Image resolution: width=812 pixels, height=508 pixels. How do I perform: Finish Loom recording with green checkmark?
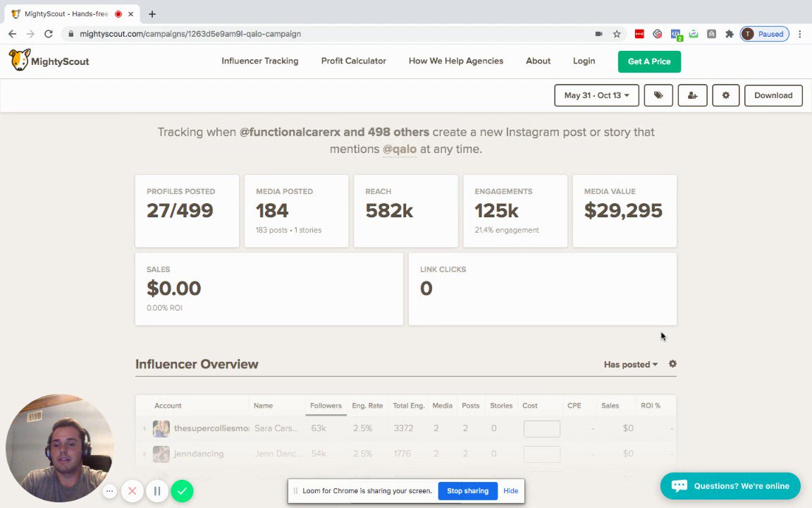coord(182,491)
